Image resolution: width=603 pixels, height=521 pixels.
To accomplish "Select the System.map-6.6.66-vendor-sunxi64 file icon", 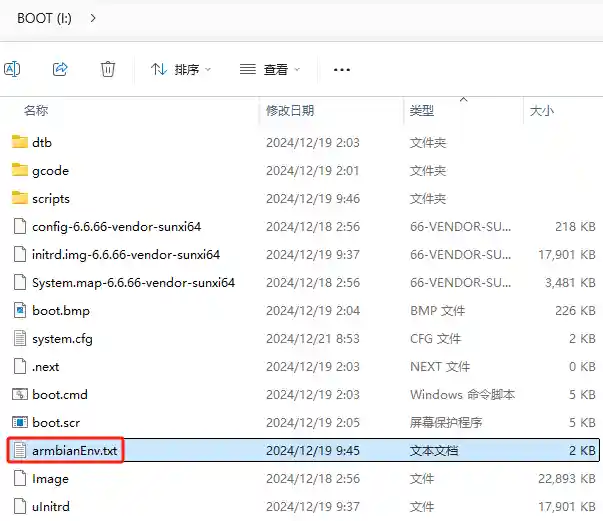I will pyautogui.click(x=20, y=282).
